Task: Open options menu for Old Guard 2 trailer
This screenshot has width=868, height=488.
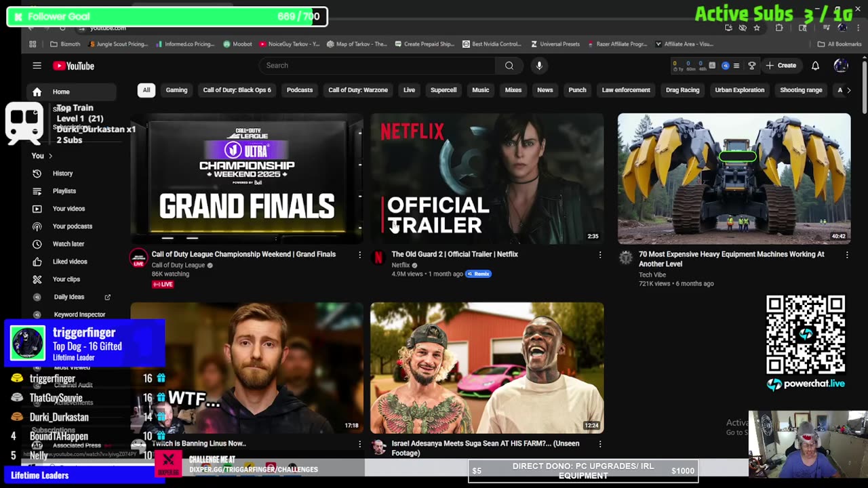Action: (x=600, y=255)
